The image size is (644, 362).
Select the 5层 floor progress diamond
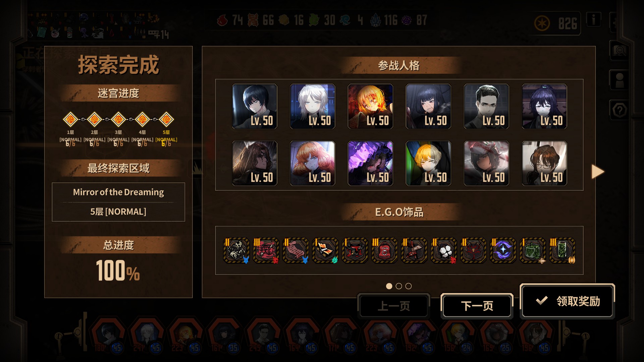[x=166, y=119]
